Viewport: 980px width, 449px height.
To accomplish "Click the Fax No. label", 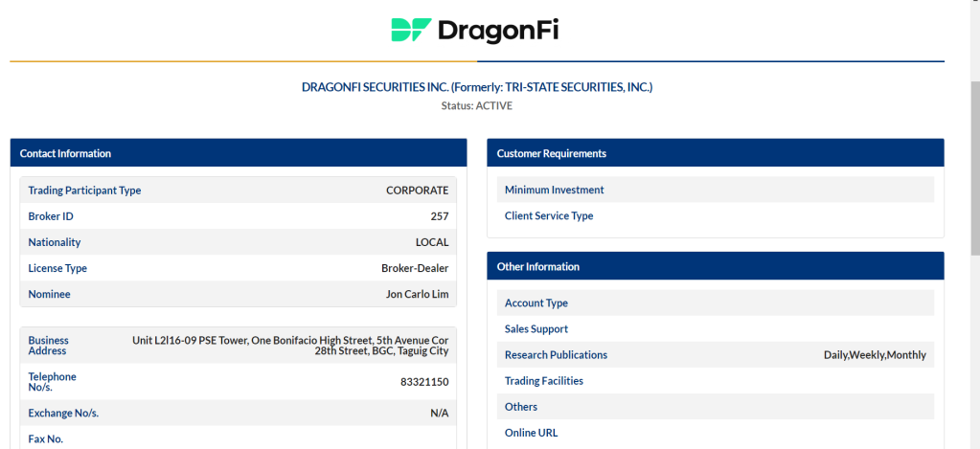I will [x=46, y=439].
